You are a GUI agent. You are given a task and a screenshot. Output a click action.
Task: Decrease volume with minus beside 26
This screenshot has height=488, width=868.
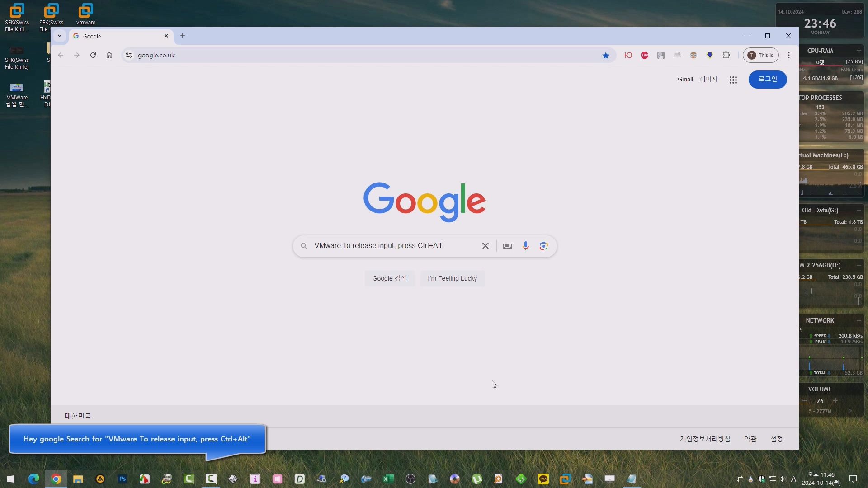(805, 401)
